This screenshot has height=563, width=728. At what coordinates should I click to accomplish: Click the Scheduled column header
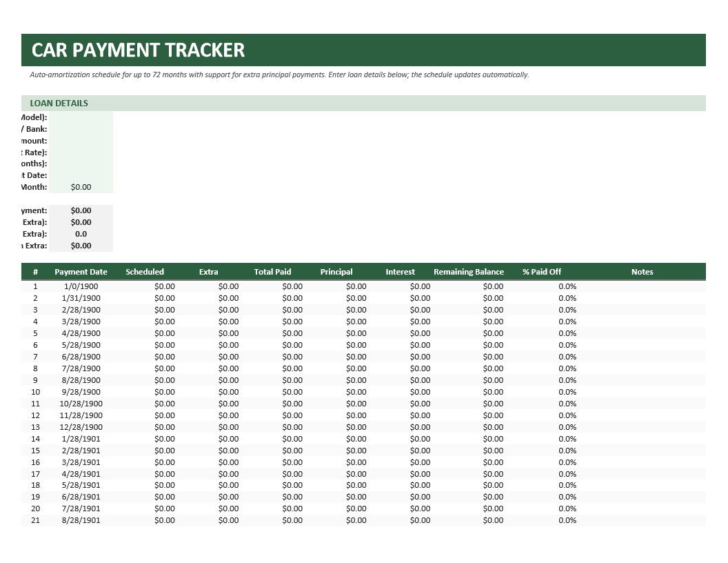(145, 272)
